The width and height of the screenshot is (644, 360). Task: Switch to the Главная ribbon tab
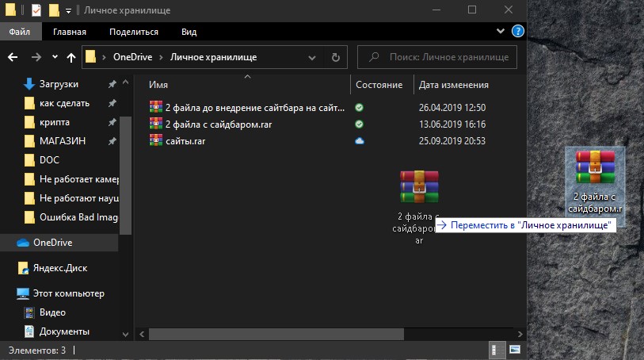tap(70, 32)
